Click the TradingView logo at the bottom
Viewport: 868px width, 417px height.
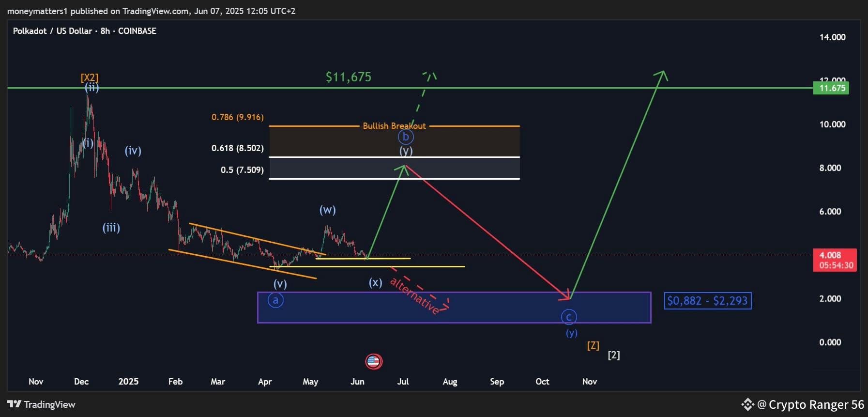(42, 404)
